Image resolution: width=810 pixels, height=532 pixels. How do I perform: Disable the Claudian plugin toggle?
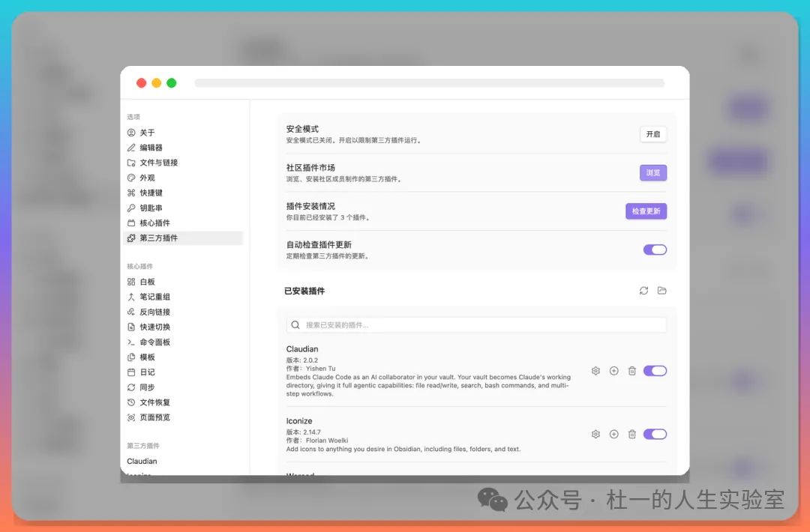click(x=655, y=371)
